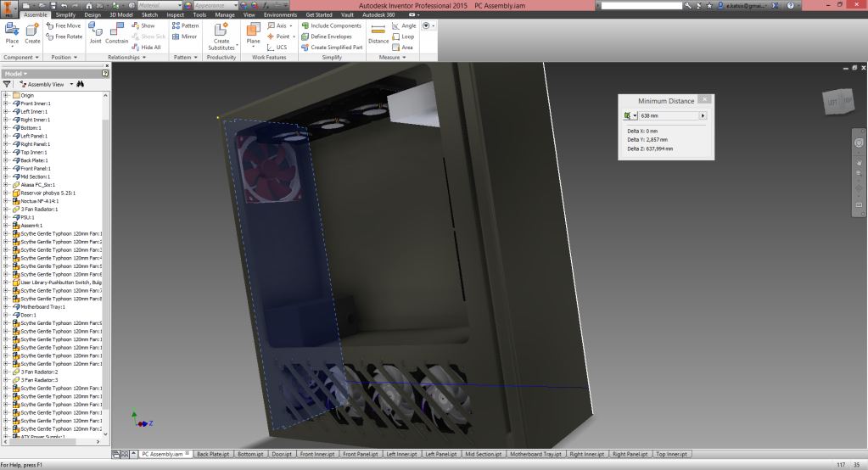The height and width of the screenshot is (470, 868).
Task: Select the Area measure tool
Action: pyautogui.click(x=402, y=48)
